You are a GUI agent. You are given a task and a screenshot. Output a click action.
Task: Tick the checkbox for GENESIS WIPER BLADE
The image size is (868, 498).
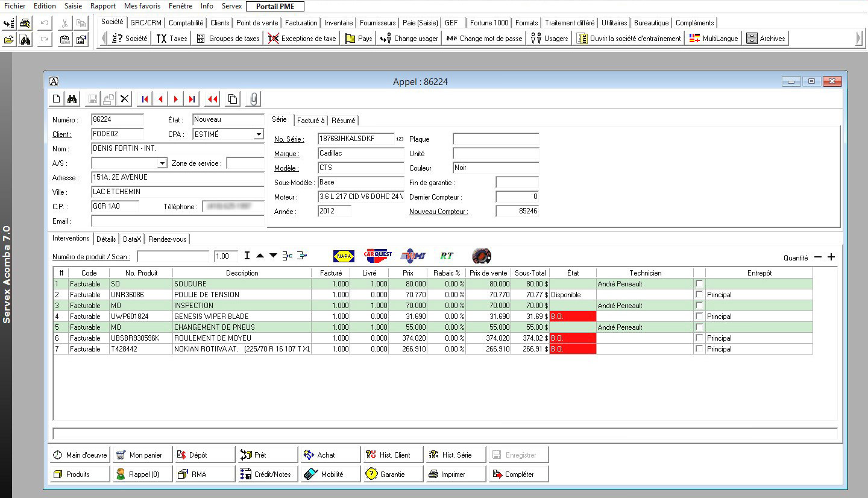click(699, 316)
